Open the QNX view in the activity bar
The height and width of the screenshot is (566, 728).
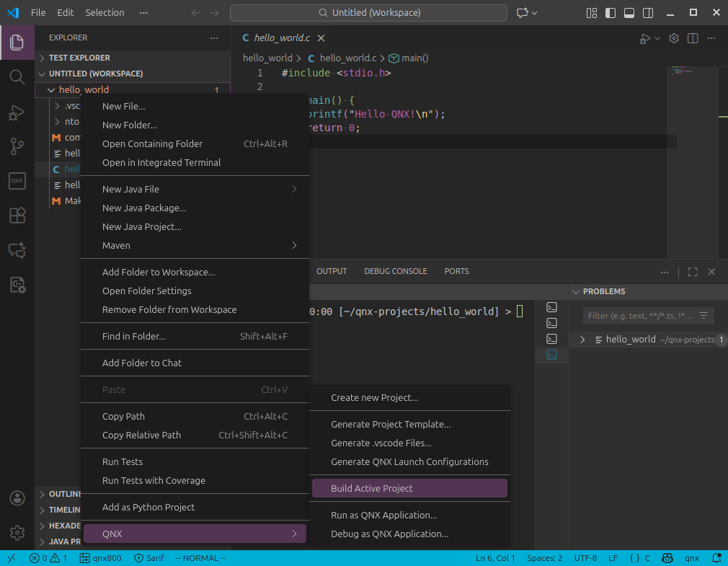pos(17,181)
